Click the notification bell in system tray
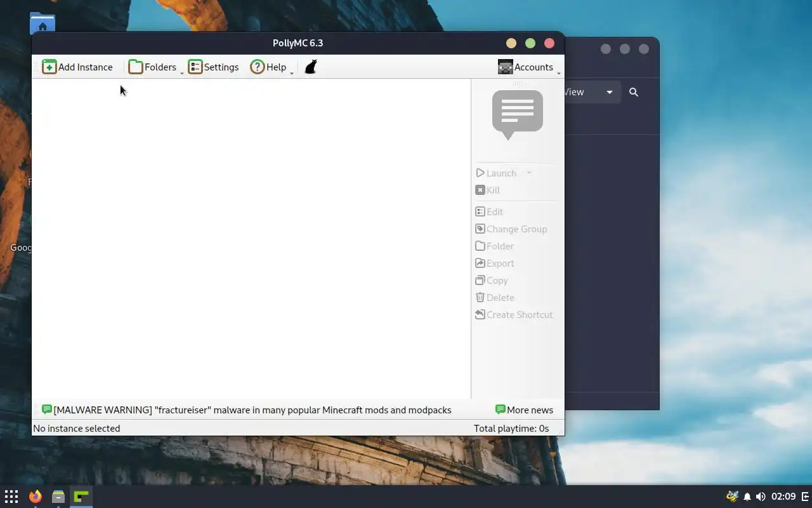Screen dimensions: 812x508 (747, 497)
